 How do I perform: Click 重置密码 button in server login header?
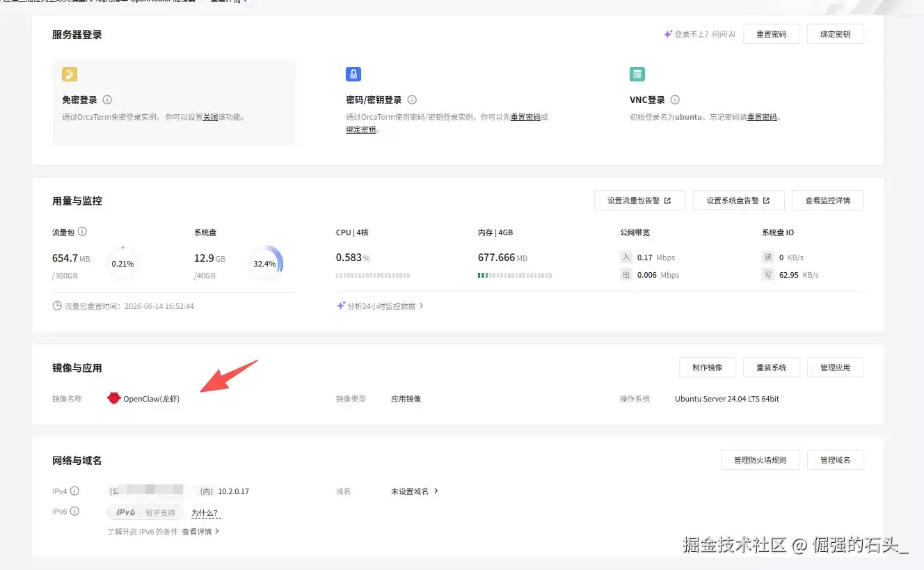coord(771,34)
